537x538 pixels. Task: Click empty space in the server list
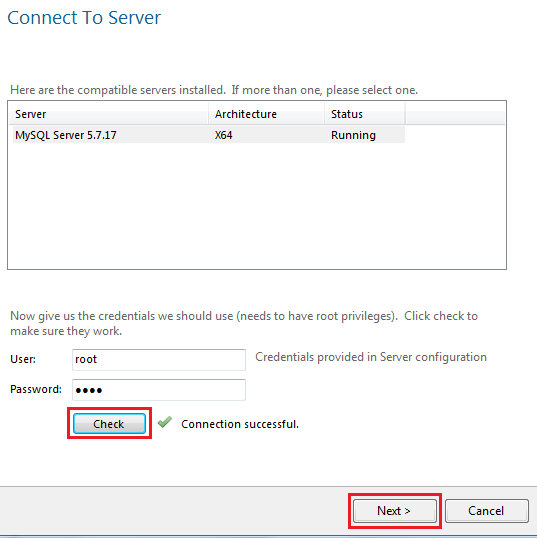click(257, 206)
